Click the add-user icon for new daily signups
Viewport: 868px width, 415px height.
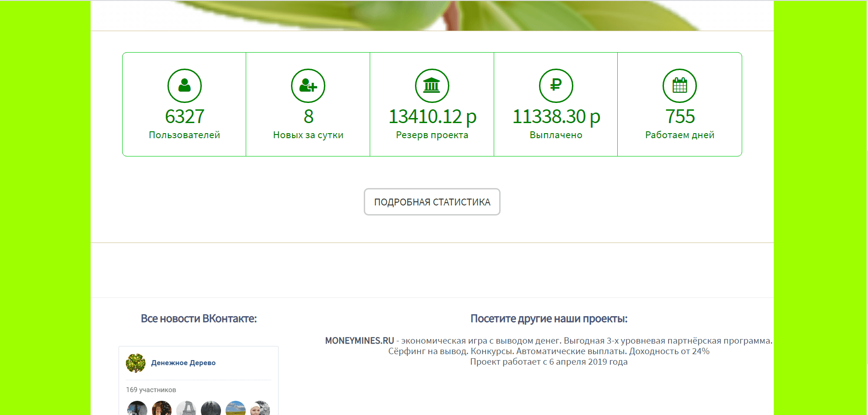coord(308,86)
